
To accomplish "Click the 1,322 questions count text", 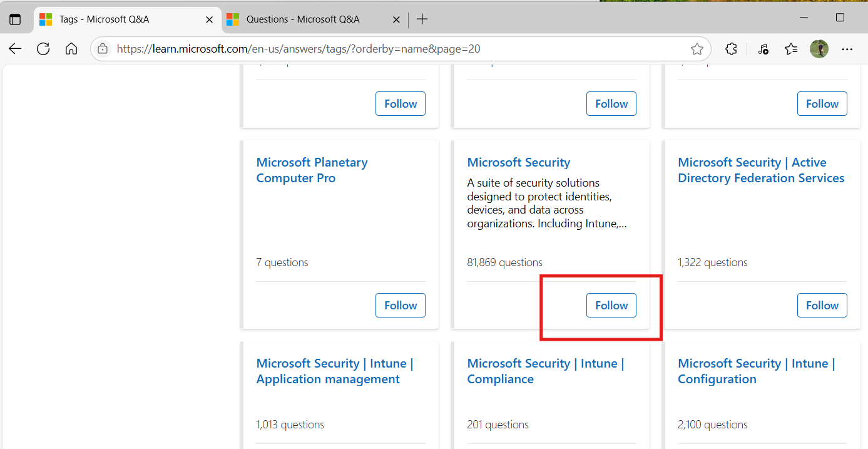I will point(713,262).
